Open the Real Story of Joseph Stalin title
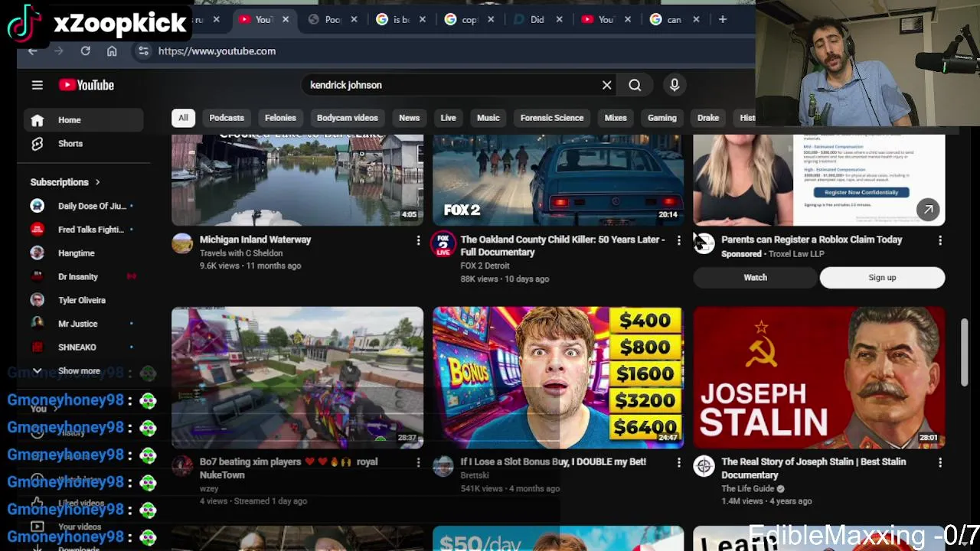 pos(813,468)
